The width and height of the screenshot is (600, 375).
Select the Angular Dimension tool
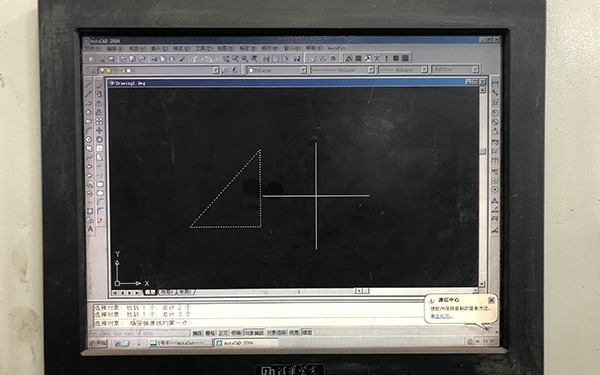coord(495,131)
